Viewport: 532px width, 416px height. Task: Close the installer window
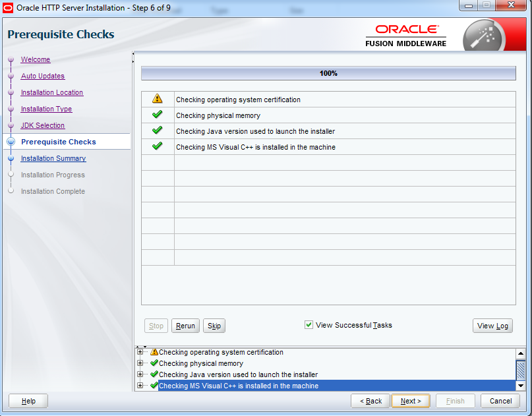coord(511,5)
